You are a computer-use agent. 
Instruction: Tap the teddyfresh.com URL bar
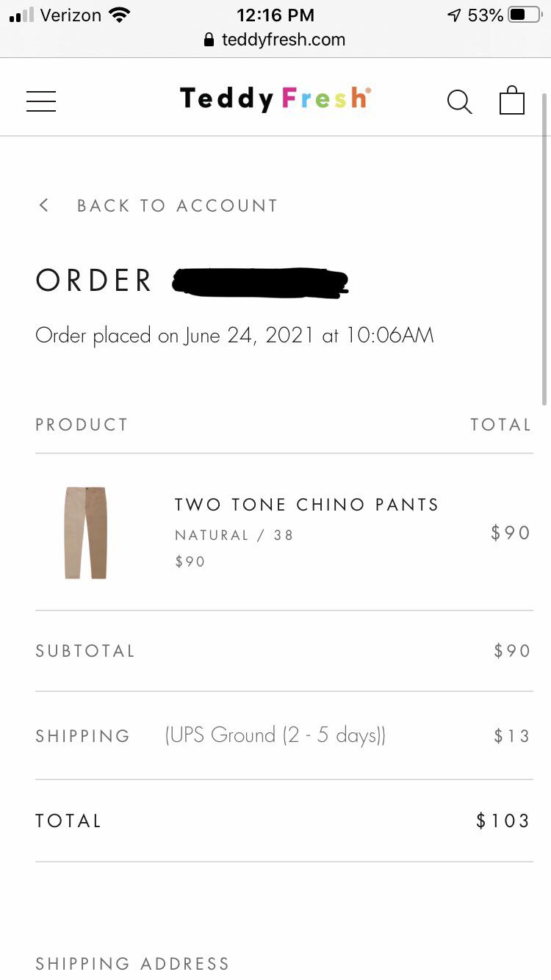click(283, 40)
